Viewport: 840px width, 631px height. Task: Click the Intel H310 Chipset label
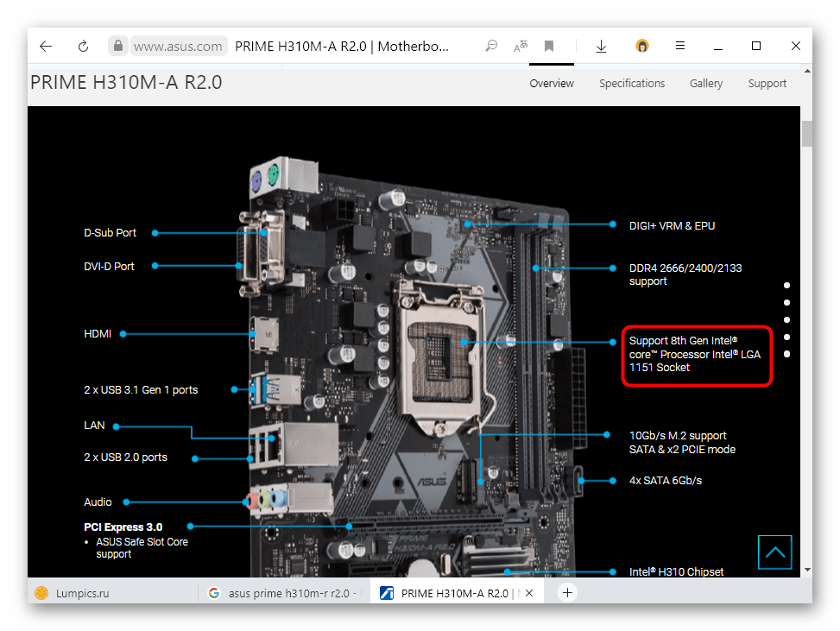tap(676, 571)
